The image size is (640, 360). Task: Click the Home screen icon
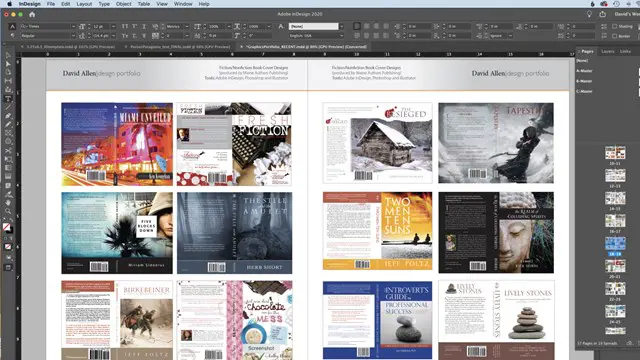pos(32,14)
